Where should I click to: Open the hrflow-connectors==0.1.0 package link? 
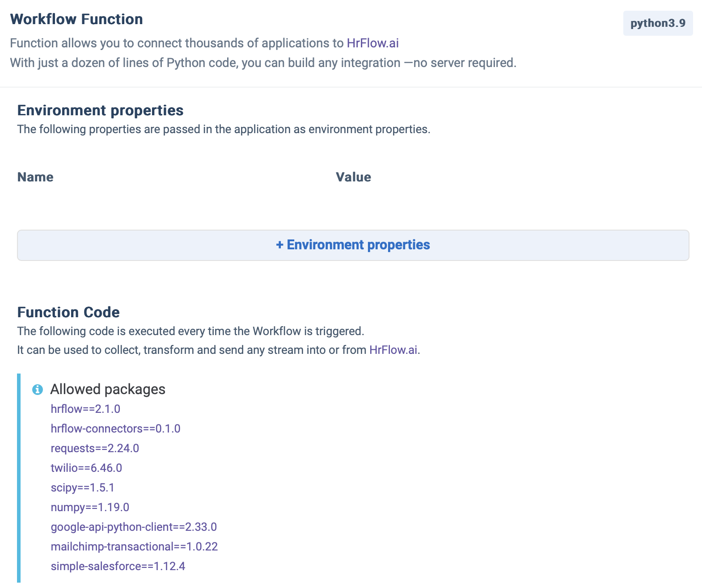(115, 428)
